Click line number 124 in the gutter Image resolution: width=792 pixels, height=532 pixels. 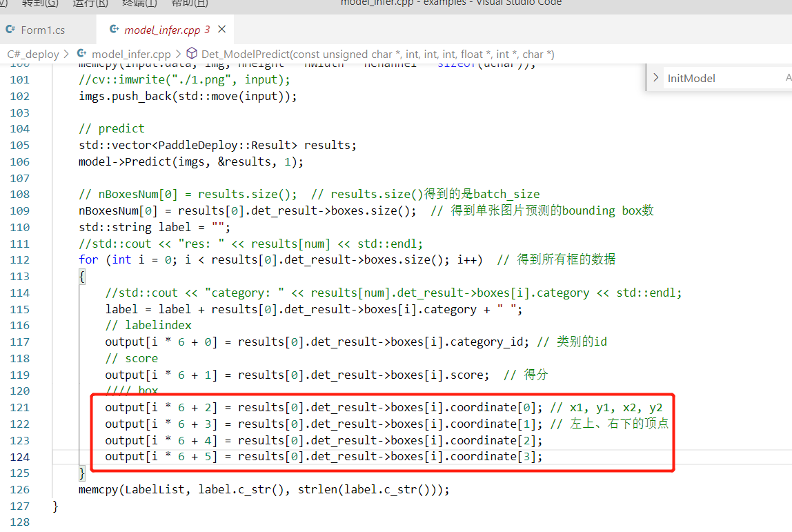coord(20,457)
